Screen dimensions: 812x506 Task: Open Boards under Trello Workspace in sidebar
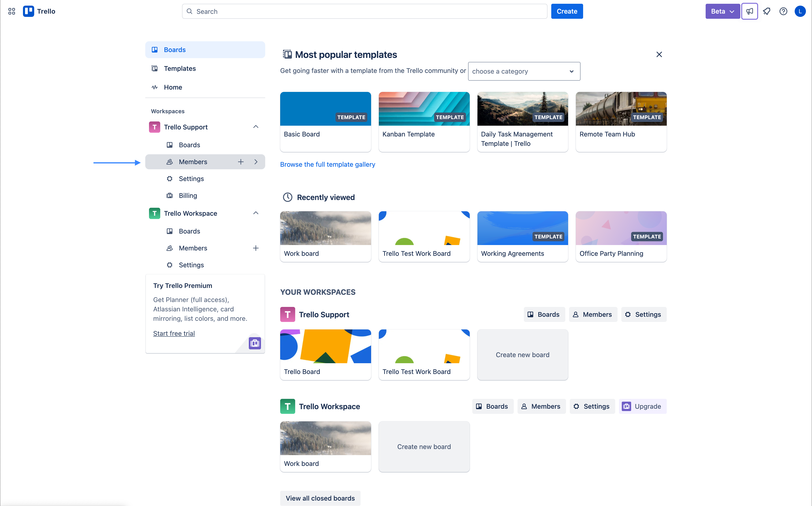tap(205, 231)
